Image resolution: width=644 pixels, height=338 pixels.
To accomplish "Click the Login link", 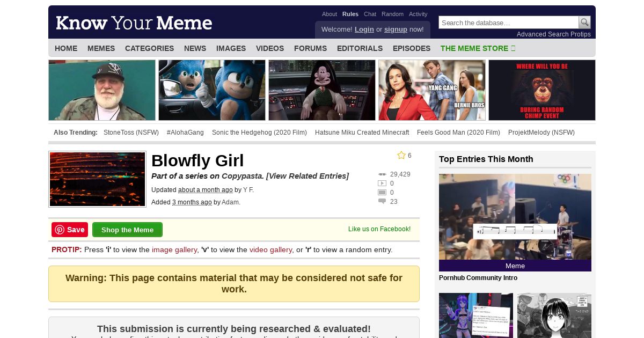I will tap(364, 30).
